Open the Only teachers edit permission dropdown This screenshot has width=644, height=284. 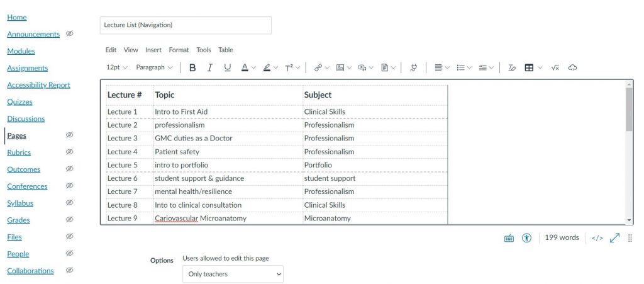[x=233, y=274]
